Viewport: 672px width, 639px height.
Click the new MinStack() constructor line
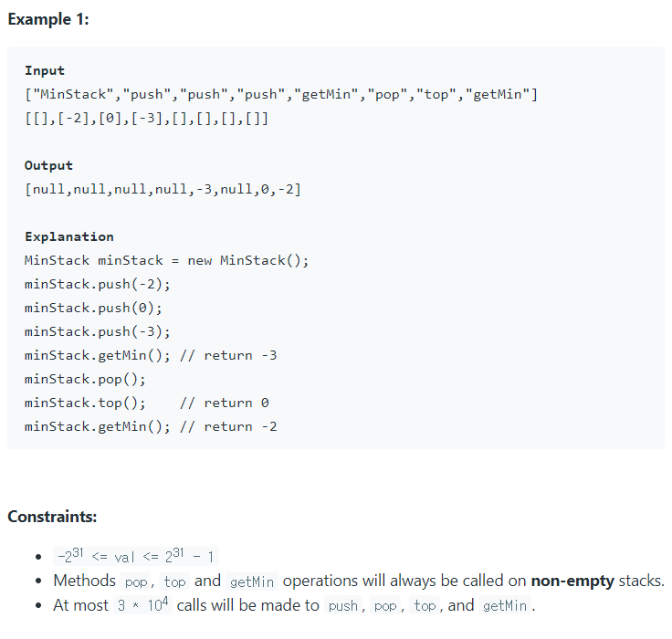point(167,260)
